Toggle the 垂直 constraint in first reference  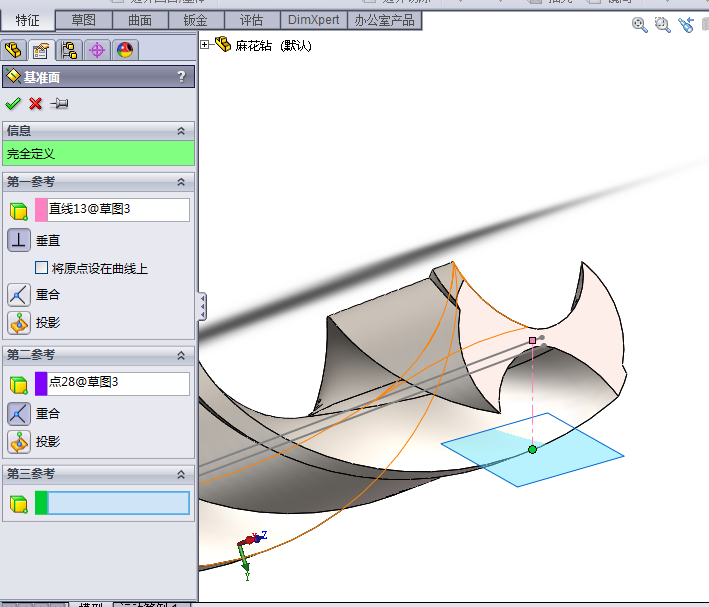coord(19,240)
